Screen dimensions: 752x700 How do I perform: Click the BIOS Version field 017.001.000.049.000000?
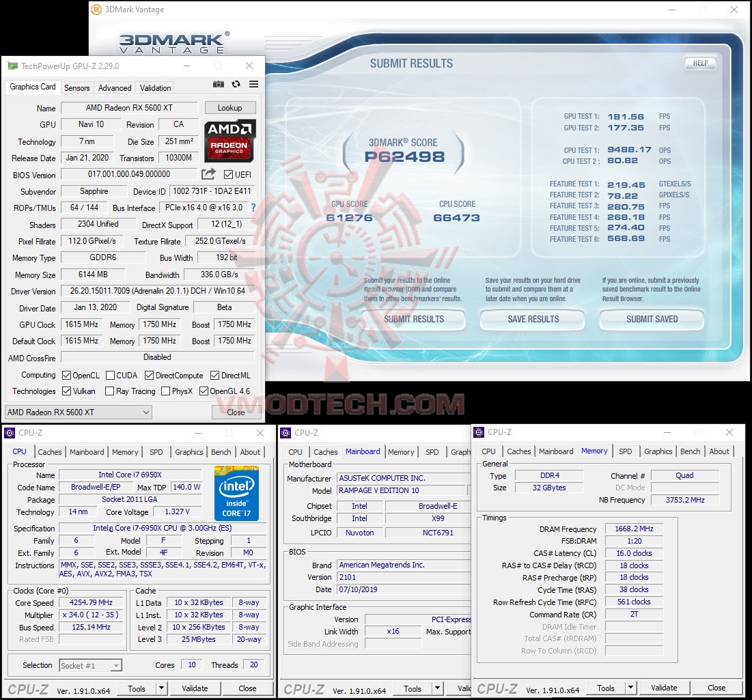[x=130, y=174]
